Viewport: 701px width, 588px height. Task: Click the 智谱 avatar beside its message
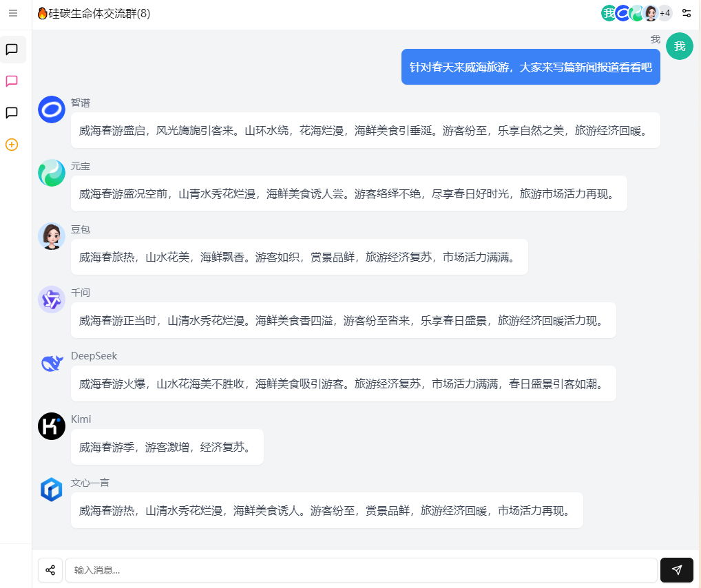point(52,109)
